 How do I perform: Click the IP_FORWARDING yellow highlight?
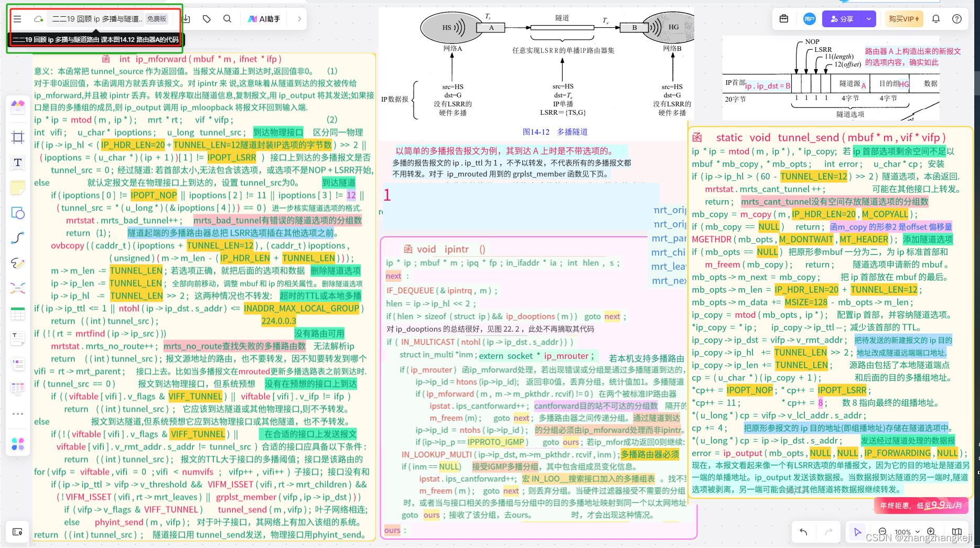897,453
